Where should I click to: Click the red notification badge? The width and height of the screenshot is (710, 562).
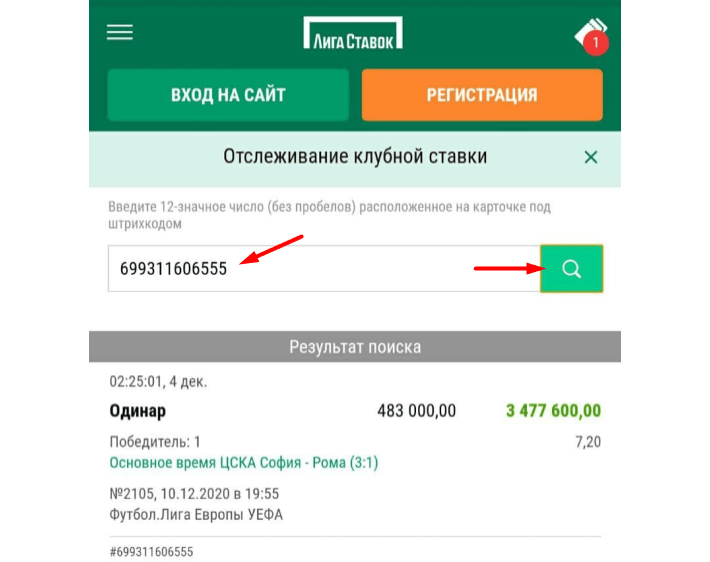pyautogui.click(x=597, y=43)
